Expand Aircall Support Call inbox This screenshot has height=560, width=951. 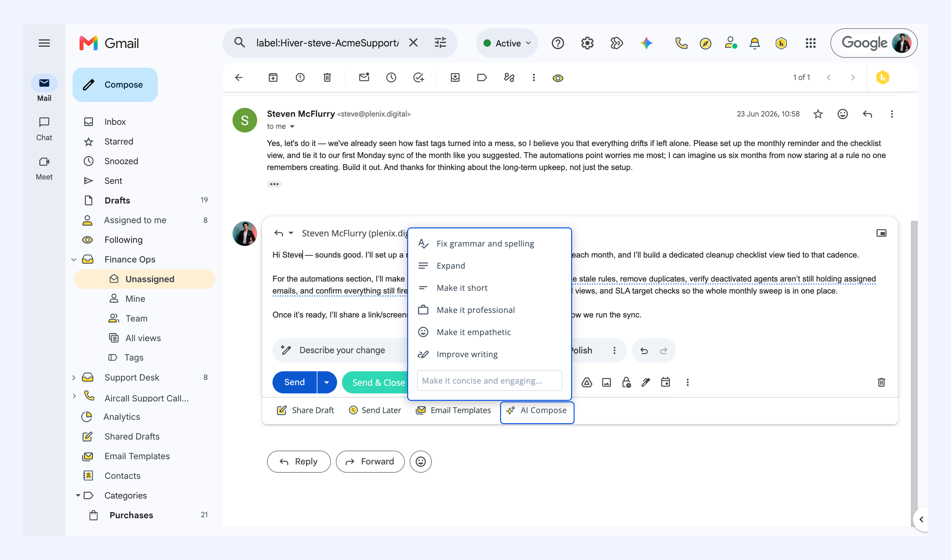[x=74, y=396]
